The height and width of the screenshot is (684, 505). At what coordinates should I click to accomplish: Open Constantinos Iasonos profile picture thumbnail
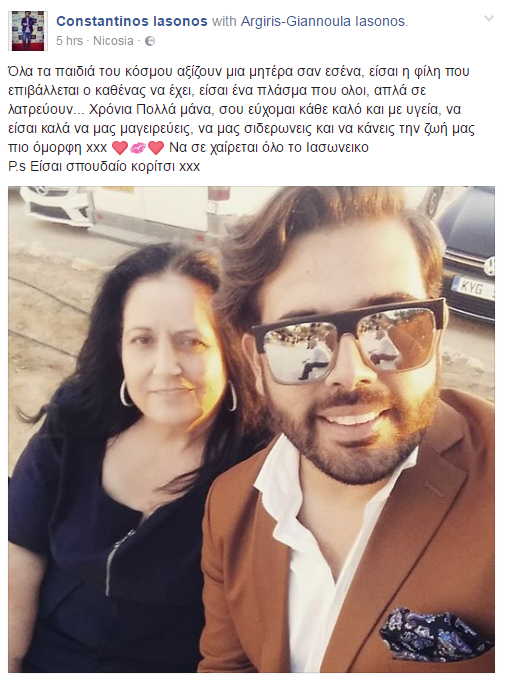point(28,31)
